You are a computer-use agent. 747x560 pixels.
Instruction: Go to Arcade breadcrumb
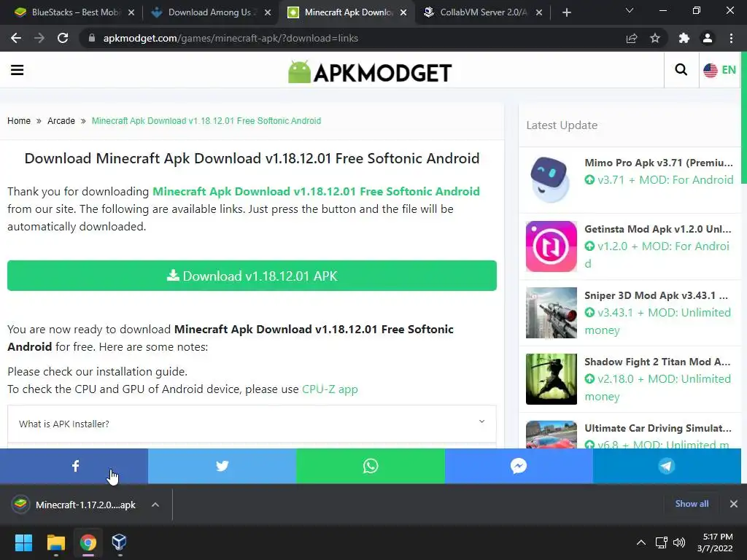[61, 121]
